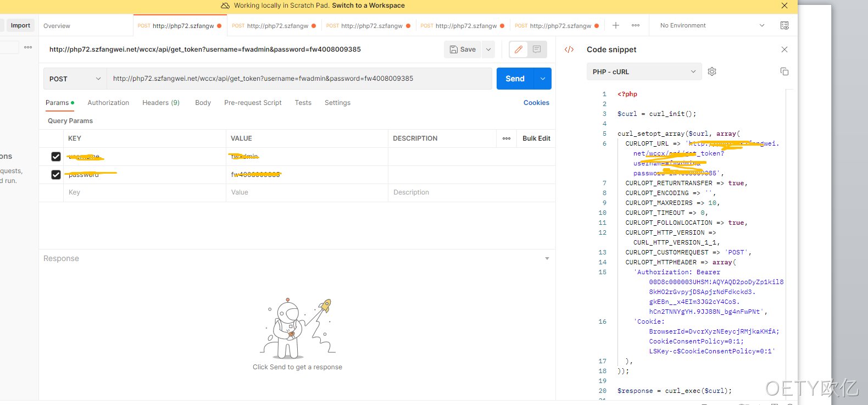Screen dimensions: 868x405
Task: Collapse the Response section arrow
Action: [x=547, y=258]
